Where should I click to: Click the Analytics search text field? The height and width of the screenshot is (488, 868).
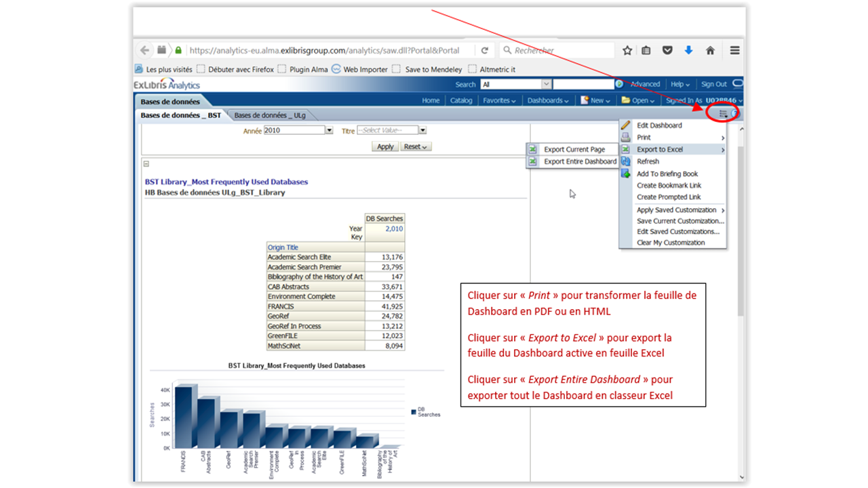(x=583, y=84)
